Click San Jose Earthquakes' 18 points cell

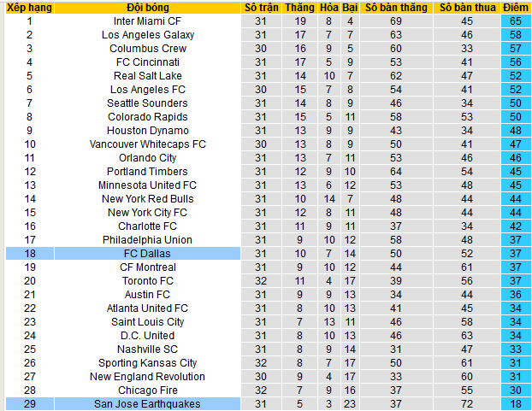coord(516,403)
